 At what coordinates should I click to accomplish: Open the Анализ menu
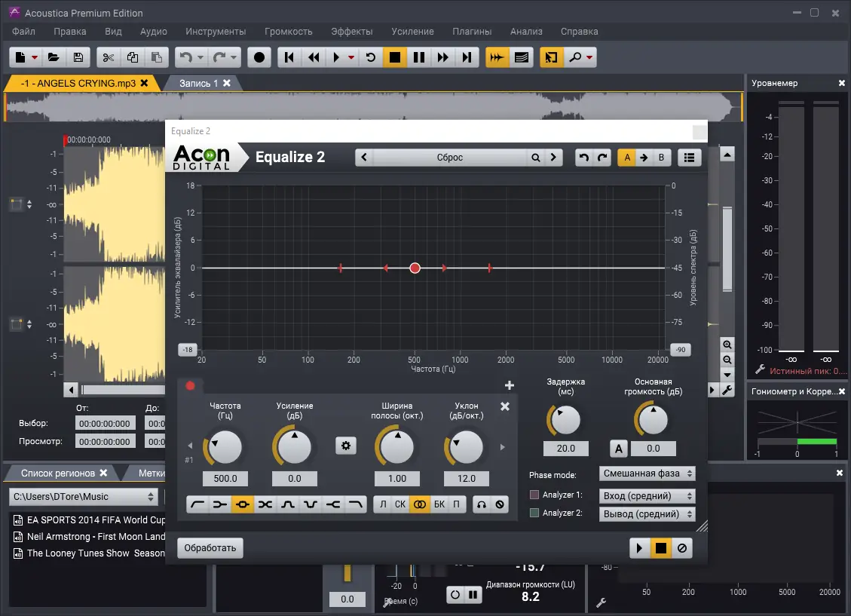click(526, 32)
